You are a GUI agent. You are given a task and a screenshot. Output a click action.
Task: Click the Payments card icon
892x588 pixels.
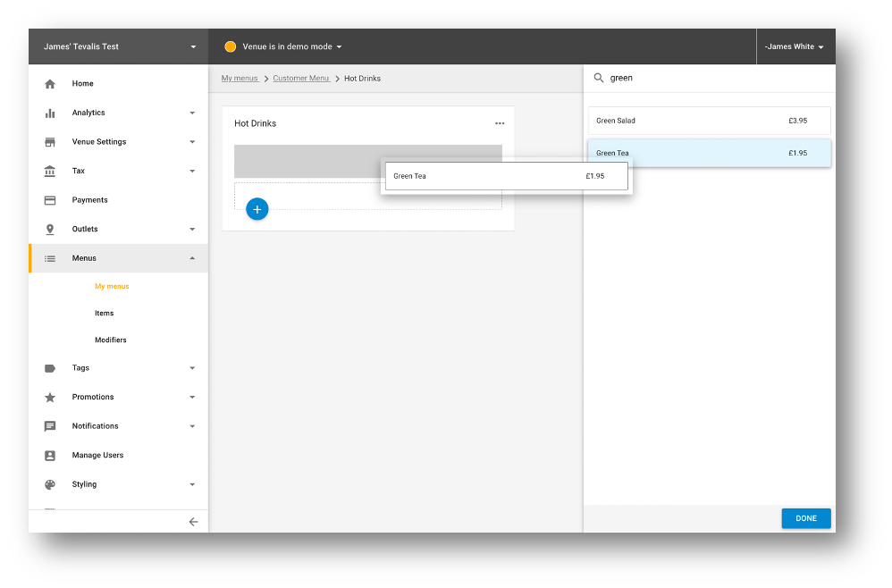(50, 199)
